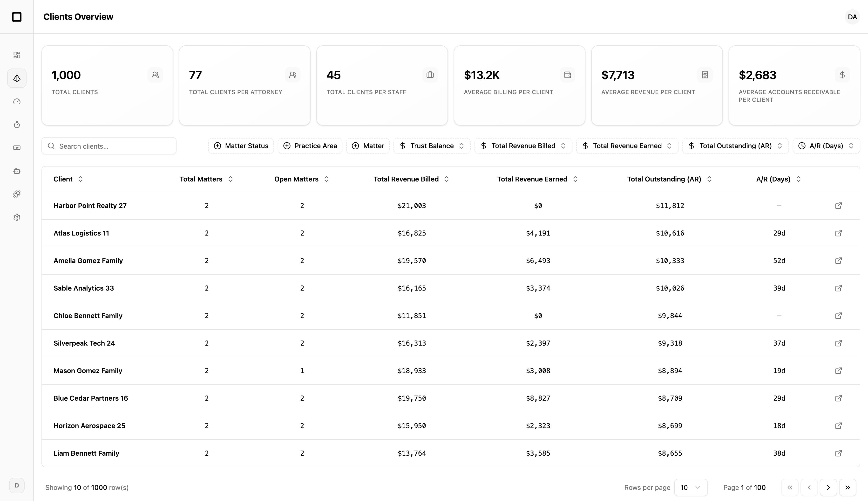Add Matter Status filter
Viewport: 868px width, 501px height.
241,146
